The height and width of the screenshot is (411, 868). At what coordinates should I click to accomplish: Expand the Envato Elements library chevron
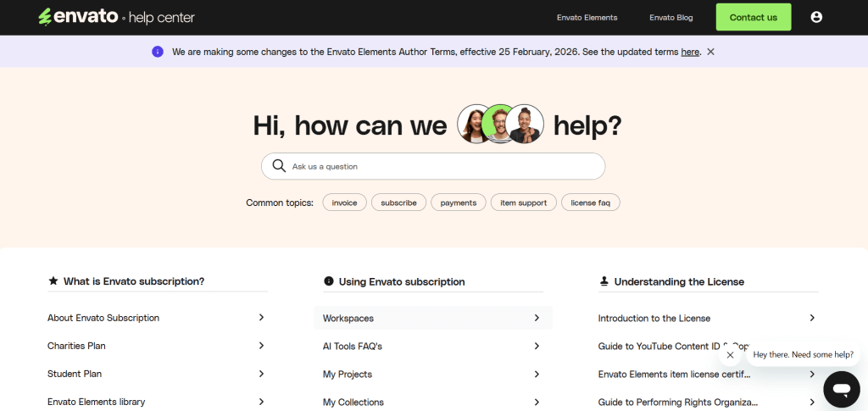261,402
